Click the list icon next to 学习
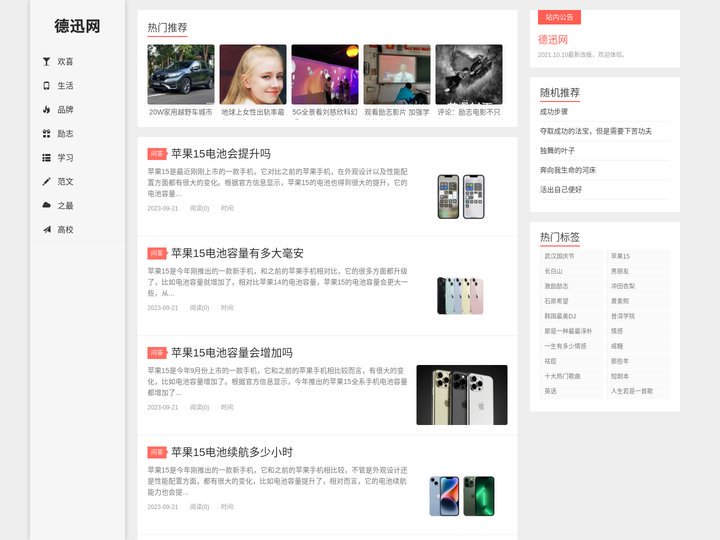The width and height of the screenshot is (720, 540). tap(46, 158)
